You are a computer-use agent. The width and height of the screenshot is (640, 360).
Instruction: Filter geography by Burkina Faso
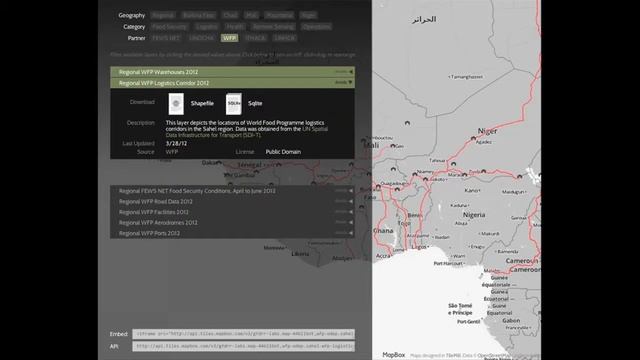tap(199, 15)
